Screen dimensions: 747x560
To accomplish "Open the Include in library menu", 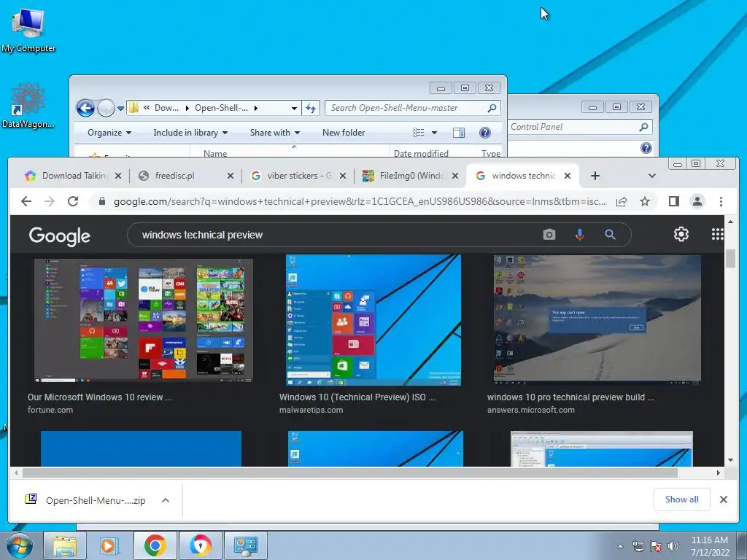I will coord(190,133).
